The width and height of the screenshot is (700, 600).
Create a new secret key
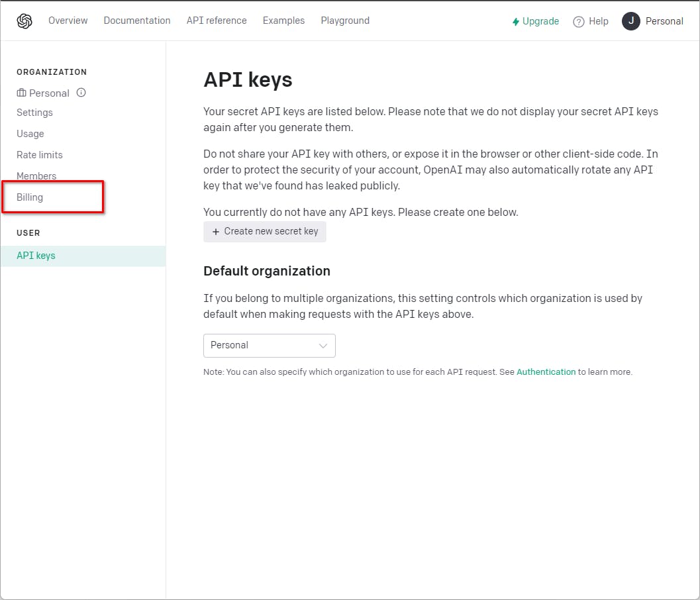coord(265,231)
